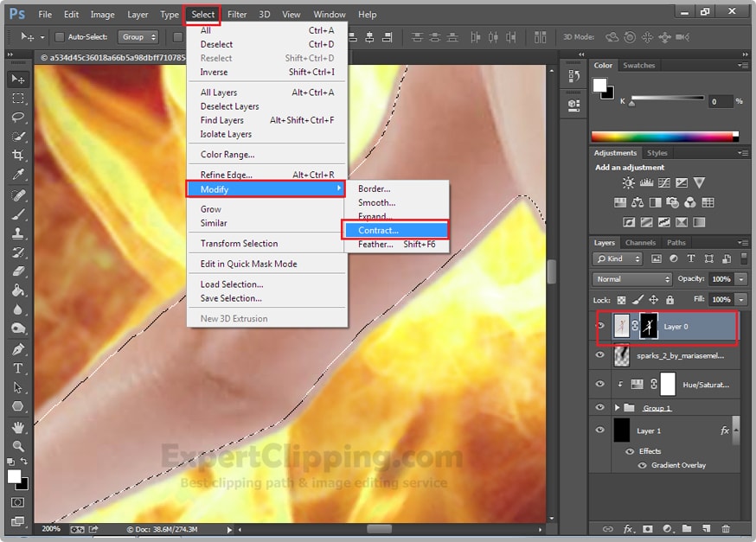Lock transparent pixels on the layer
Screen dimensions: 756x542
click(620, 299)
